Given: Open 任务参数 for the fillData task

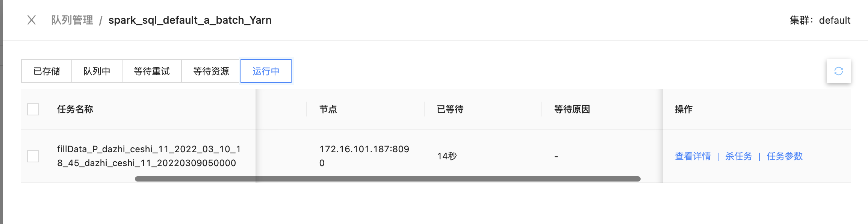Looking at the screenshot, I should click(784, 157).
